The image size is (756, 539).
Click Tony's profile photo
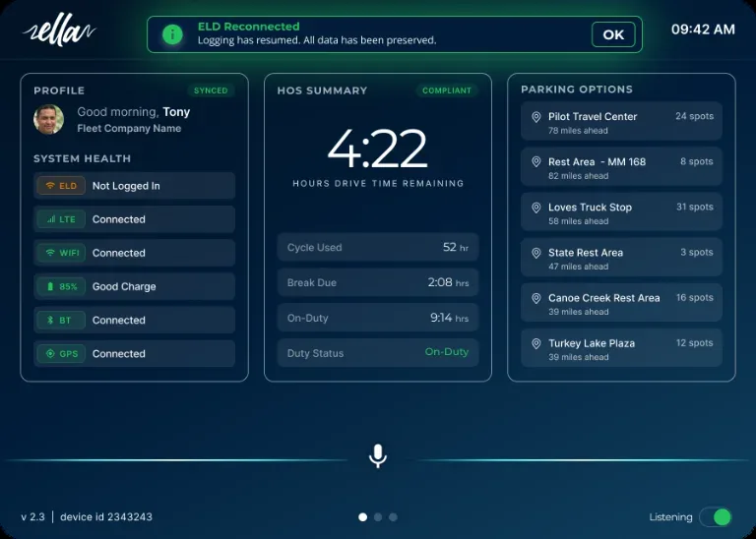click(48, 119)
